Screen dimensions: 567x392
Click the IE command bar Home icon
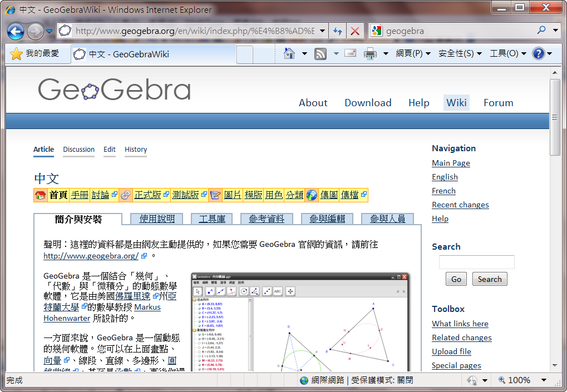pyautogui.click(x=289, y=53)
